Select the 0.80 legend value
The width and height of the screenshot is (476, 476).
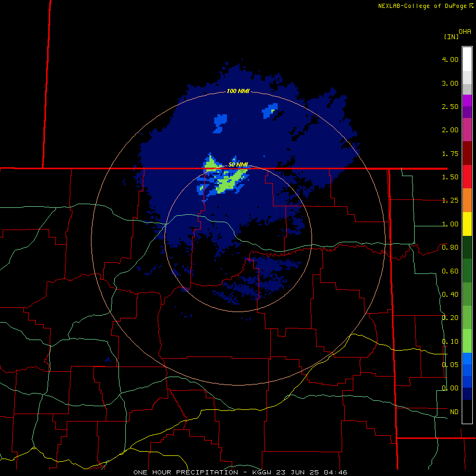(450, 248)
